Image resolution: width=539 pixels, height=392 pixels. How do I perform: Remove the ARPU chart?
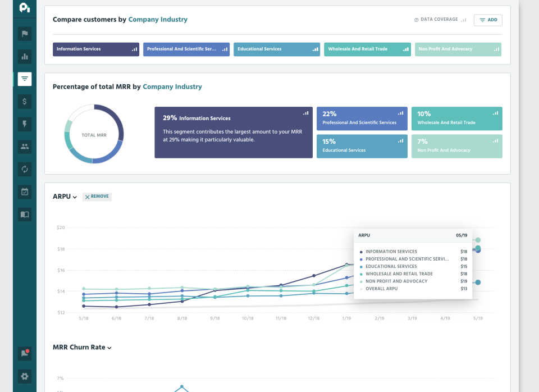point(97,197)
